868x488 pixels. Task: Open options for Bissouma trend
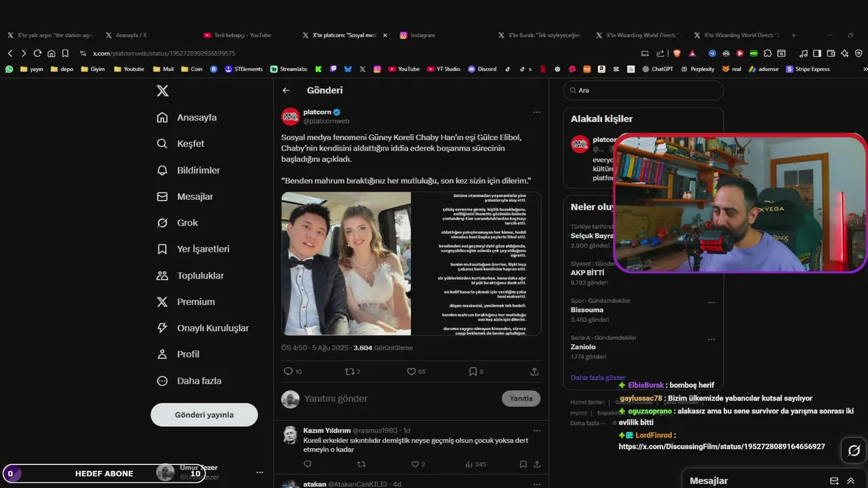click(711, 302)
